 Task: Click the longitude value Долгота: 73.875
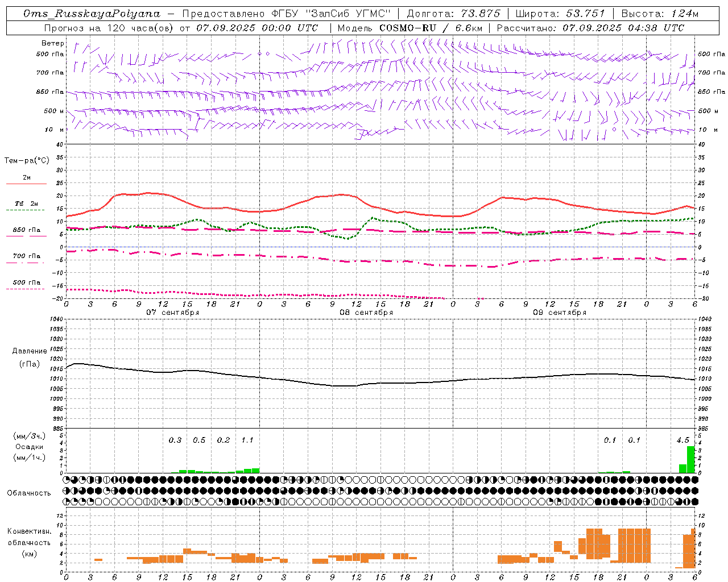pos(454,14)
